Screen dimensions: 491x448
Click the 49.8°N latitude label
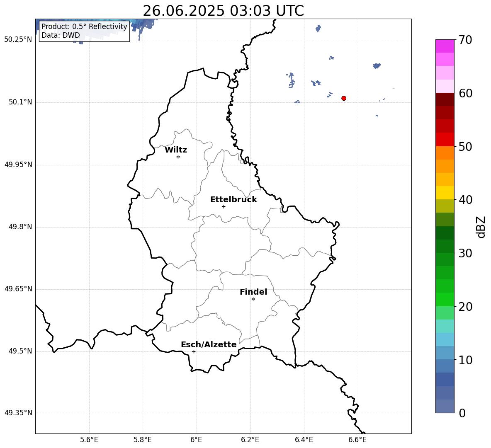point(20,227)
